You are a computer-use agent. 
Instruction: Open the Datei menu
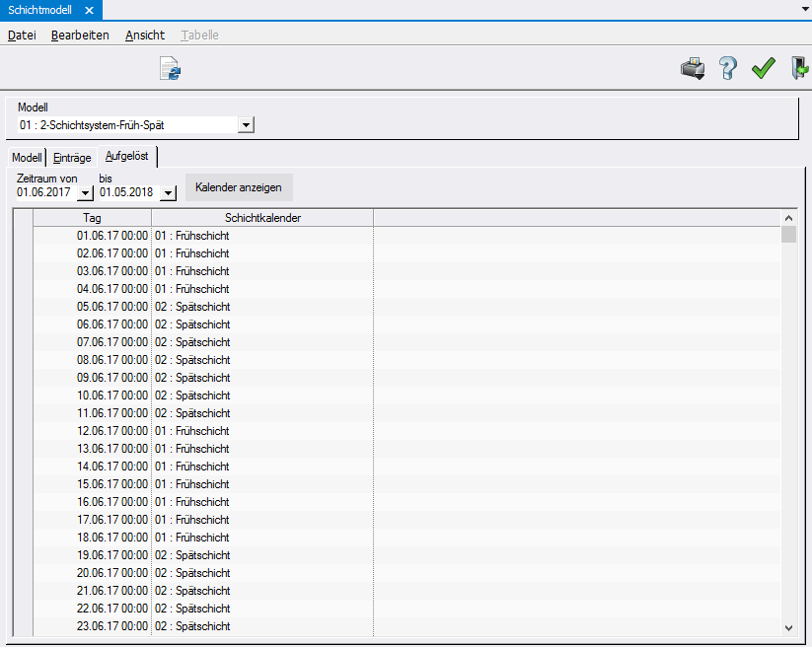[x=22, y=36]
